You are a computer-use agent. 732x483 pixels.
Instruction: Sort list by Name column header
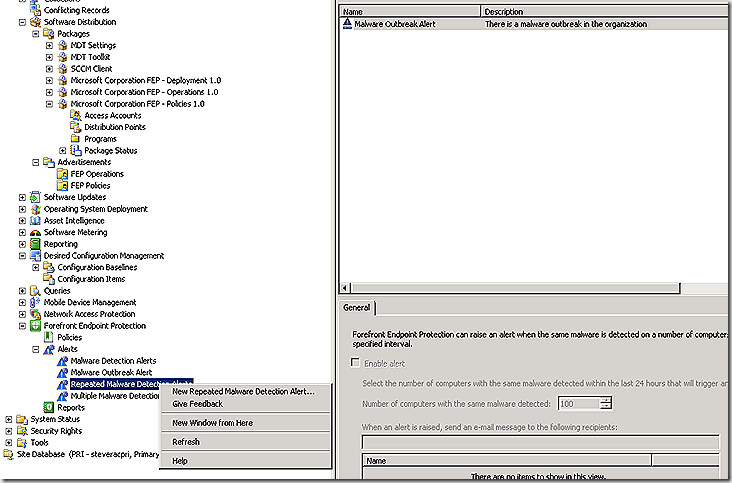(410, 11)
